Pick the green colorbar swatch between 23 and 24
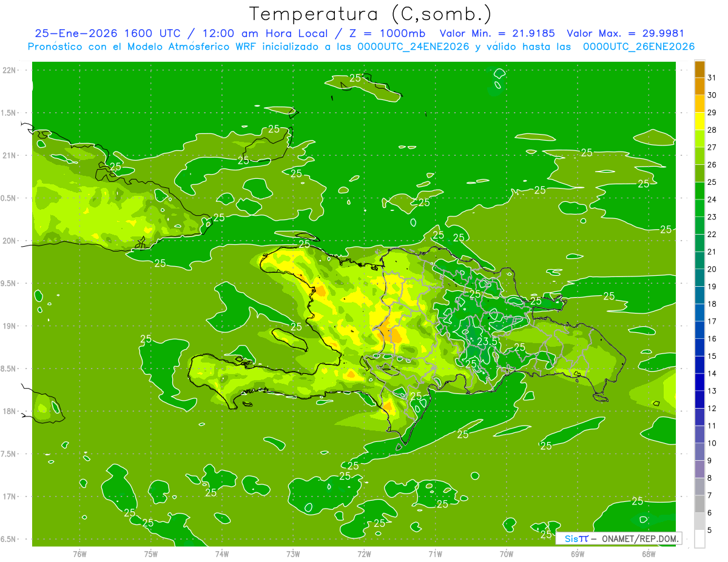 coord(699,208)
